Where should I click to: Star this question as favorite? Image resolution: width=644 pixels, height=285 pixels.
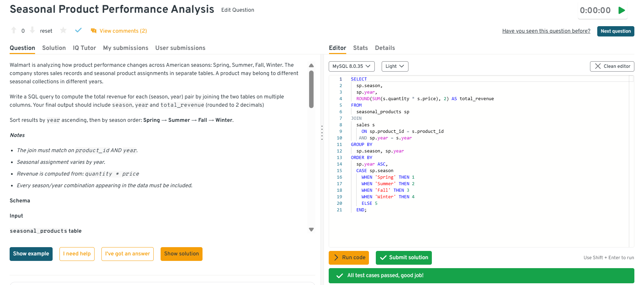[x=63, y=30]
